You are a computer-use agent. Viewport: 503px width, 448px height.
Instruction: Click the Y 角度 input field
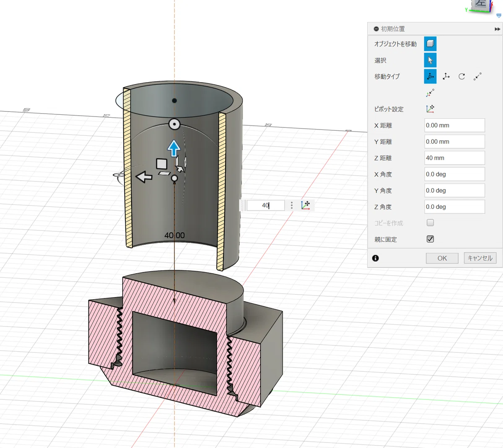(454, 190)
